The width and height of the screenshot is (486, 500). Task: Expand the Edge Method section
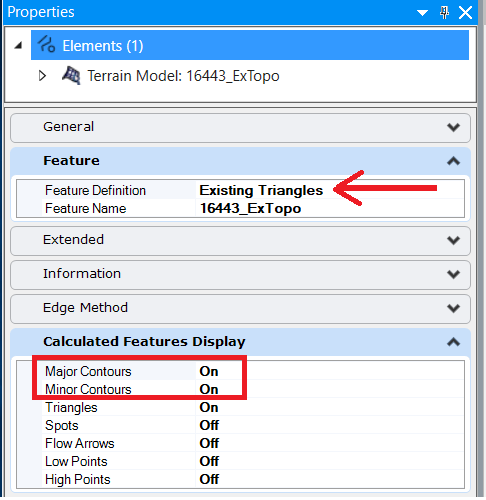(x=453, y=308)
